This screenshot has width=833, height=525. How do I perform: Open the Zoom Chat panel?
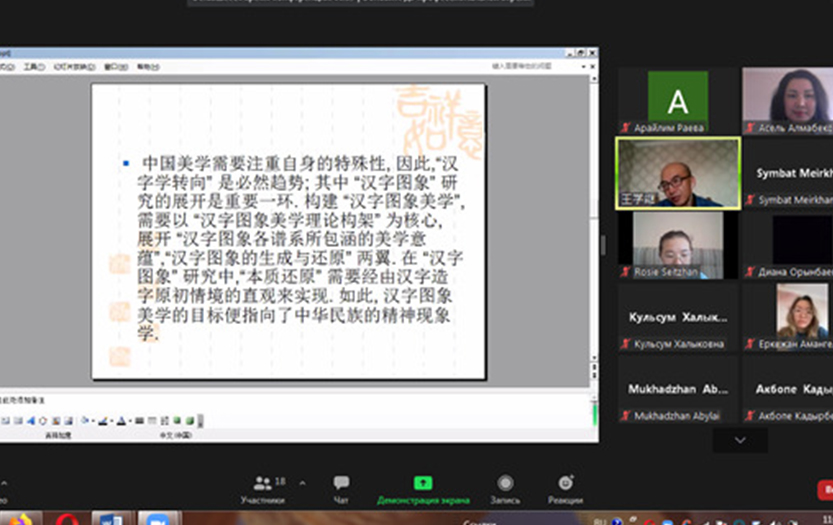point(341,489)
